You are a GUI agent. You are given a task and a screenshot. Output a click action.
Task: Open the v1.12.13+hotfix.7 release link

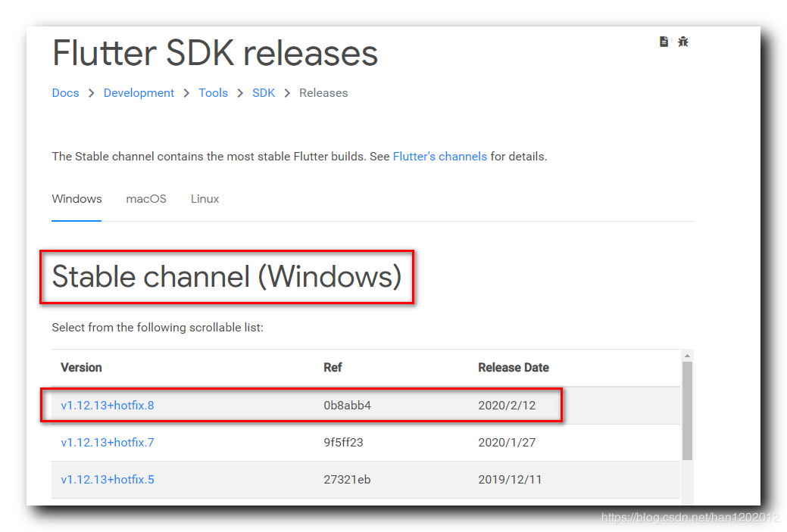(107, 442)
